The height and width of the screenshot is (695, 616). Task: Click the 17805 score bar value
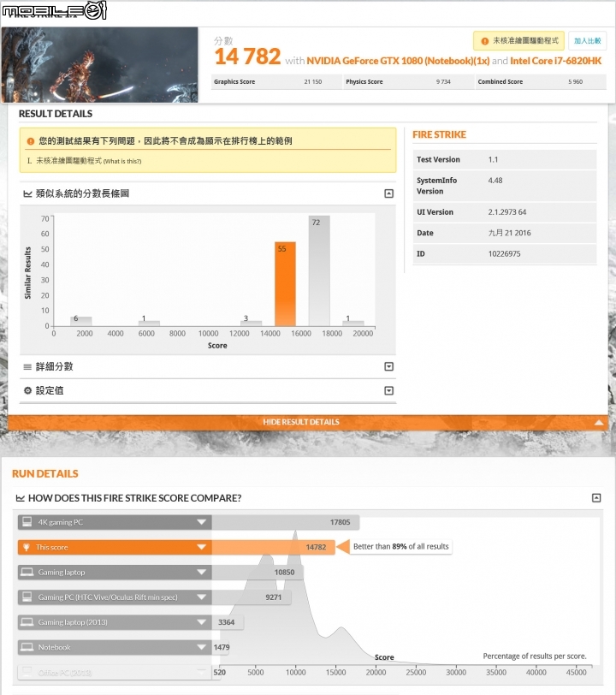(x=340, y=523)
